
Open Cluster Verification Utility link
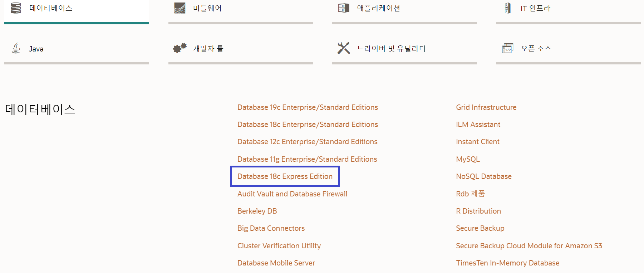pyautogui.click(x=279, y=246)
